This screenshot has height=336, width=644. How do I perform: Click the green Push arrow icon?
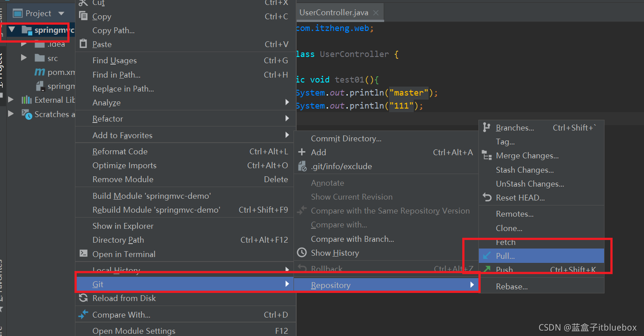[x=486, y=270]
